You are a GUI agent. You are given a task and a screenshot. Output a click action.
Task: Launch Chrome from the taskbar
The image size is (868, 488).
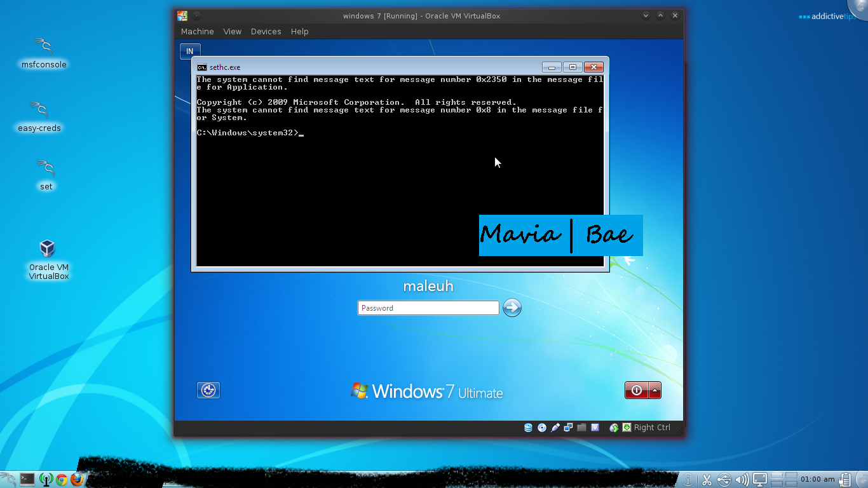[x=62, y=479]
